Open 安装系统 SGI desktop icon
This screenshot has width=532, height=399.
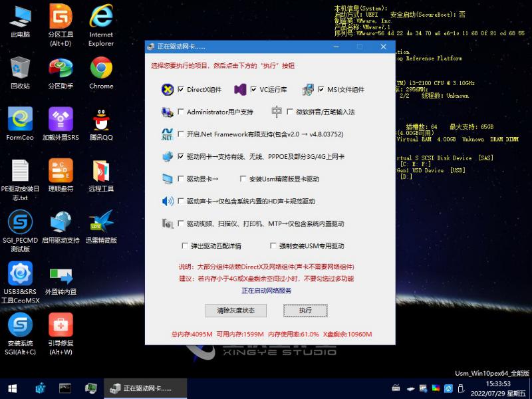click(x=20, y=326)
